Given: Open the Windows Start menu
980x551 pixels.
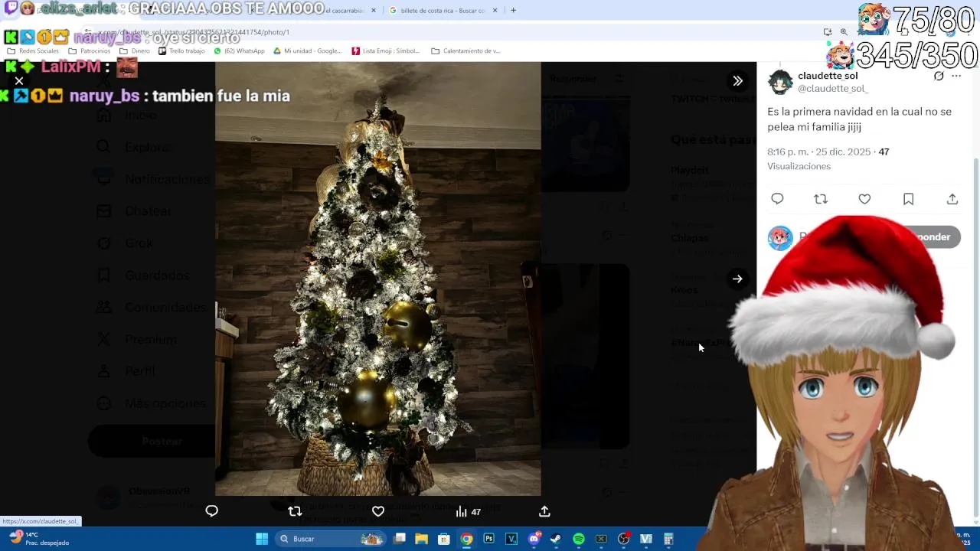Looking at the screenshot, I should click(x=262, y=539).
